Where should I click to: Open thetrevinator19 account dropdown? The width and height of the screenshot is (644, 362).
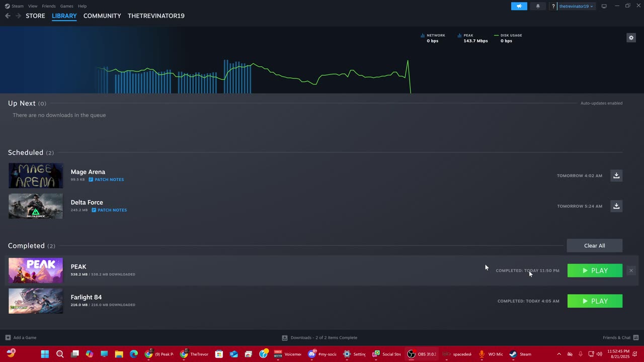pyautogui.click(x=576, y=6)
